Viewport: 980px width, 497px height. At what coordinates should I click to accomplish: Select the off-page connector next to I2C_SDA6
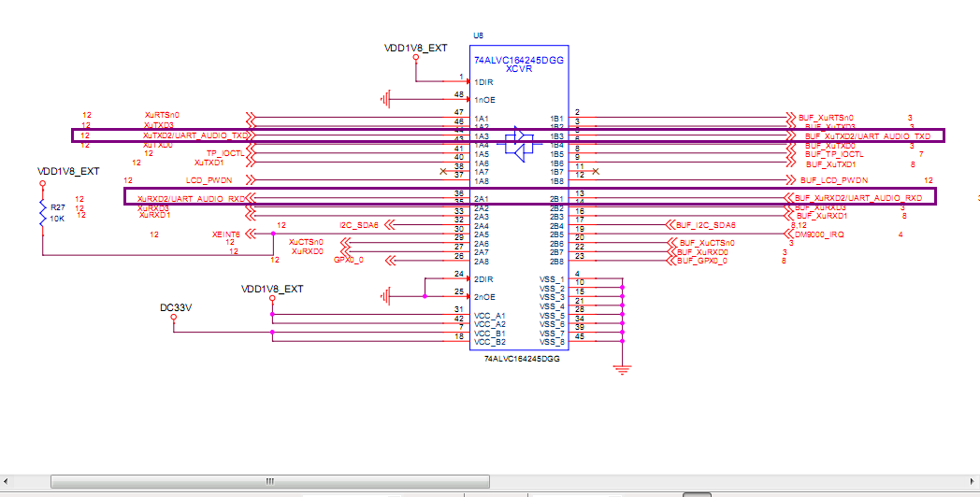click(x=388, y=224)
